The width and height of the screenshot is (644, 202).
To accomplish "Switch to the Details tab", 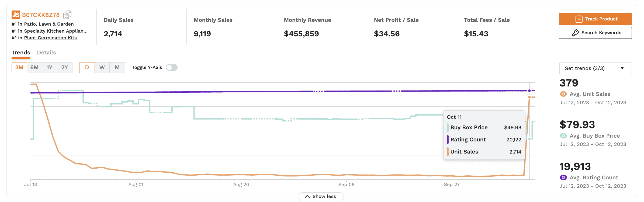I will [46, 53].
